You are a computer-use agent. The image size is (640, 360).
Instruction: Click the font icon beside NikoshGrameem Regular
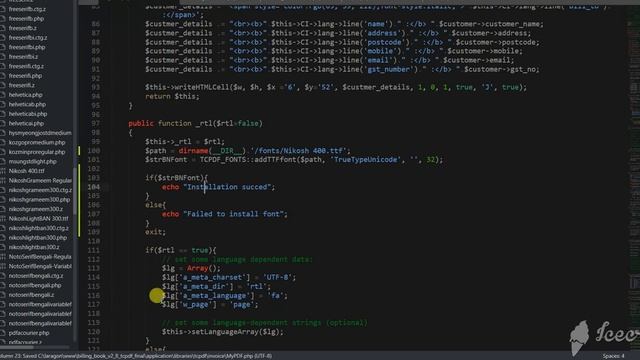coord(3,180)
